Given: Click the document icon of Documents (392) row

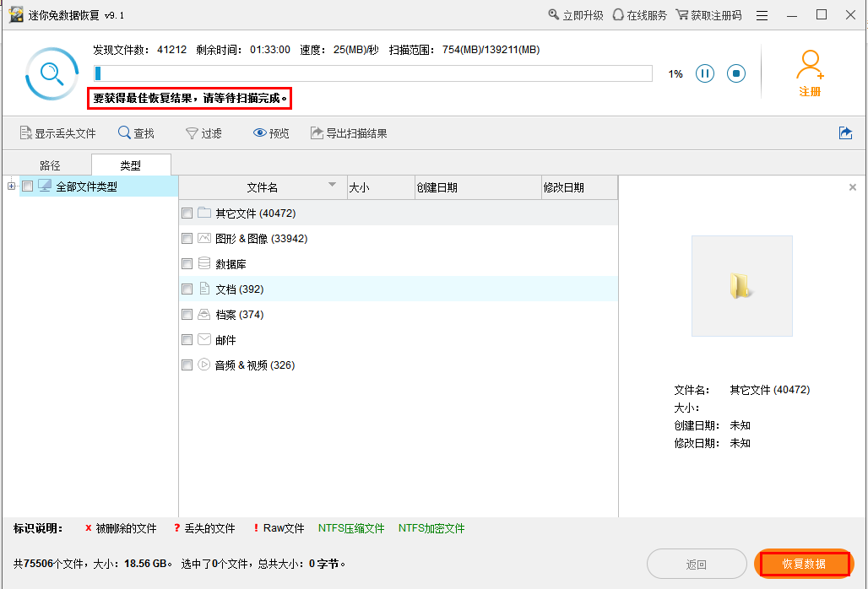Looking at the screenshot, I should [204, 288].
